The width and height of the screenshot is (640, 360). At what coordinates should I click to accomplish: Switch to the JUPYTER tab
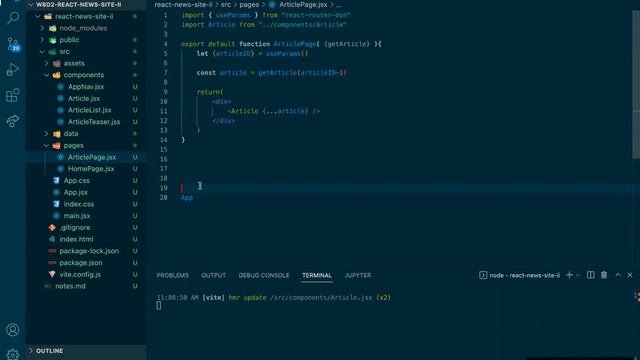(358, 276)
